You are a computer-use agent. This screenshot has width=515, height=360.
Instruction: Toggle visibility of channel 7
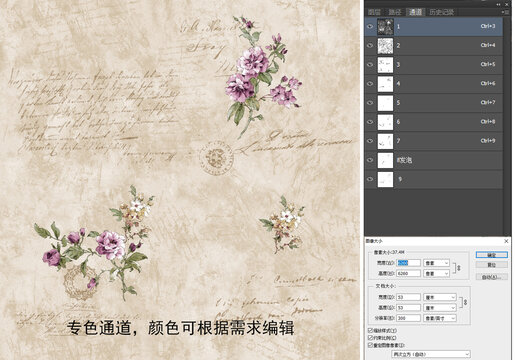coord(370,141)
